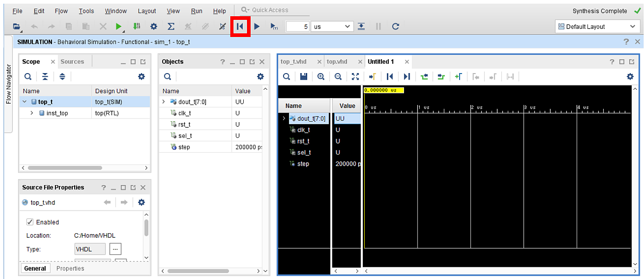Click the search icon in Objects panel

click(x=167, y=76)
